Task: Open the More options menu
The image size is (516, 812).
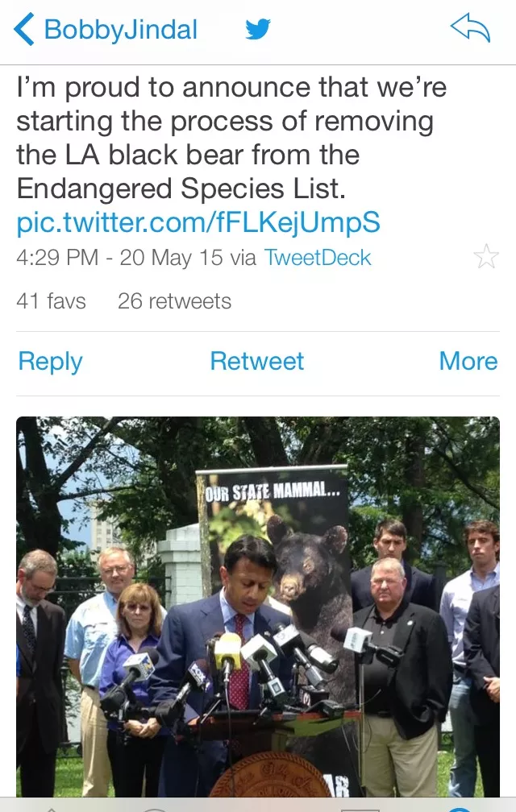Action: tap(468, 361)
